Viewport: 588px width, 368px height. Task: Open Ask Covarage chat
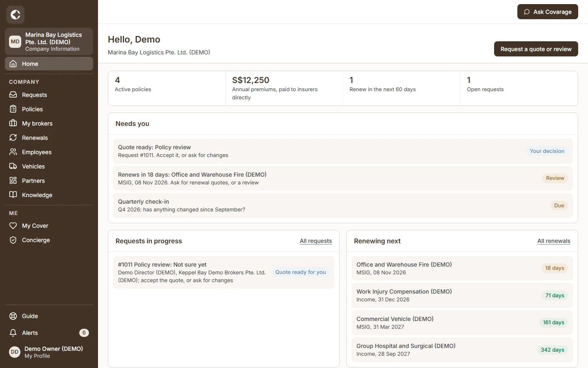tap(548, 12)
